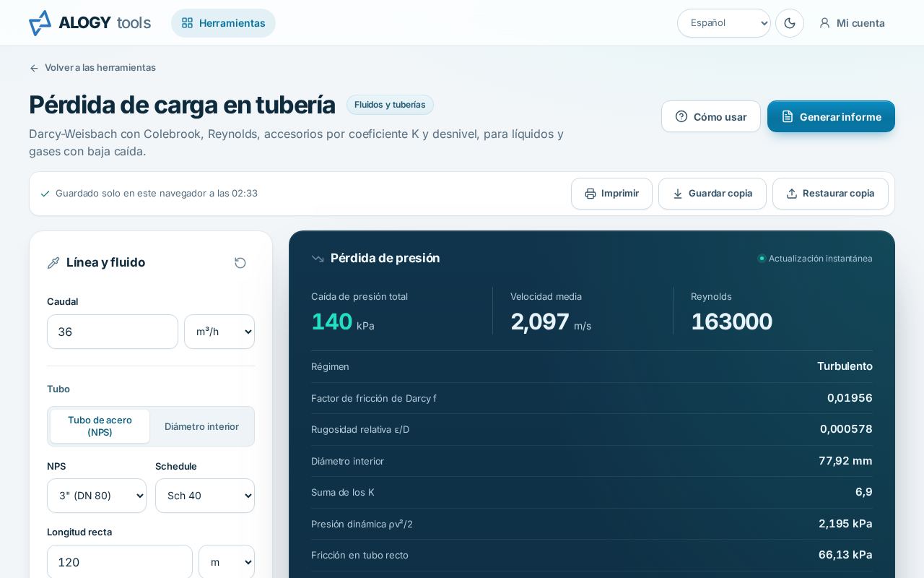Click the Presión dinámica value 2,195 kPa
Screen dimensions: 924x578
click(845, 524)
